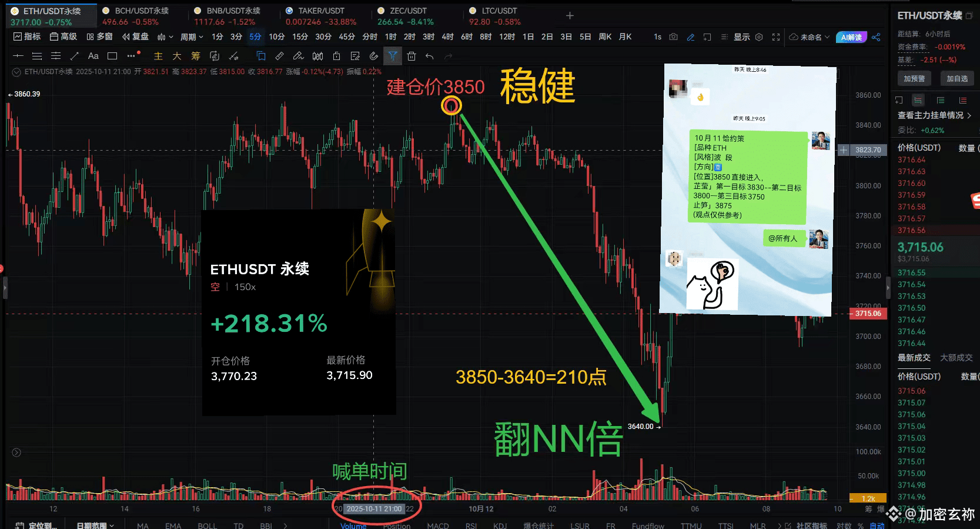Take a chart snapshot with camera icon

(674, 36)
